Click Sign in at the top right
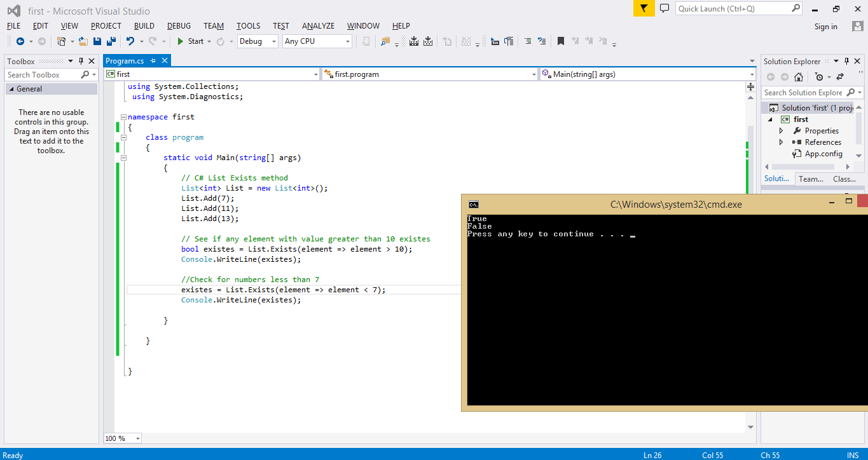Image resolution: width=868 pixels, height=460 pixels. pos(825,27)
